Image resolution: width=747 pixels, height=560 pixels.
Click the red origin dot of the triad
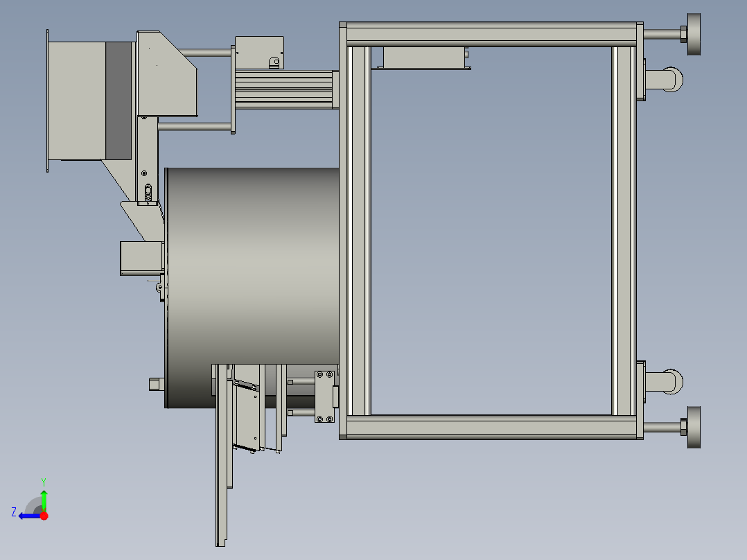44,516
